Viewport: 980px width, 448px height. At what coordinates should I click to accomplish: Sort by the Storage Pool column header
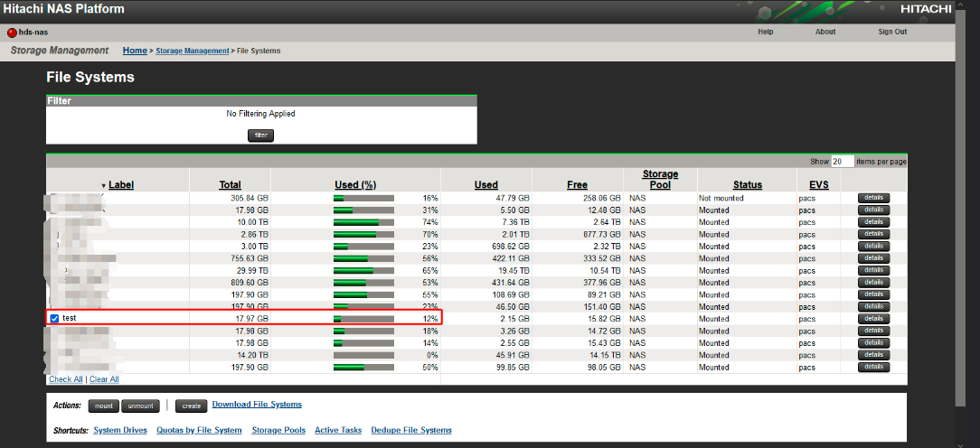click(660, 180)
